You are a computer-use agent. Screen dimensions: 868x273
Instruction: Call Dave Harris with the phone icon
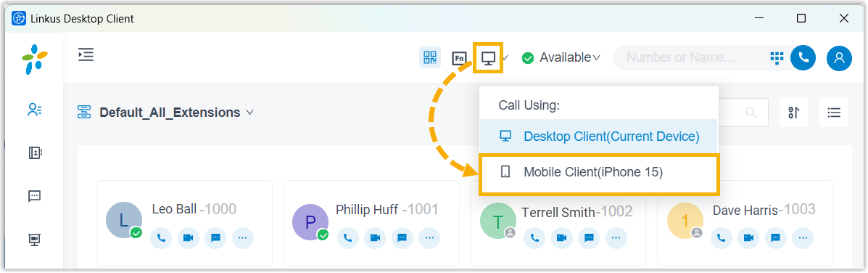point(721,238)
